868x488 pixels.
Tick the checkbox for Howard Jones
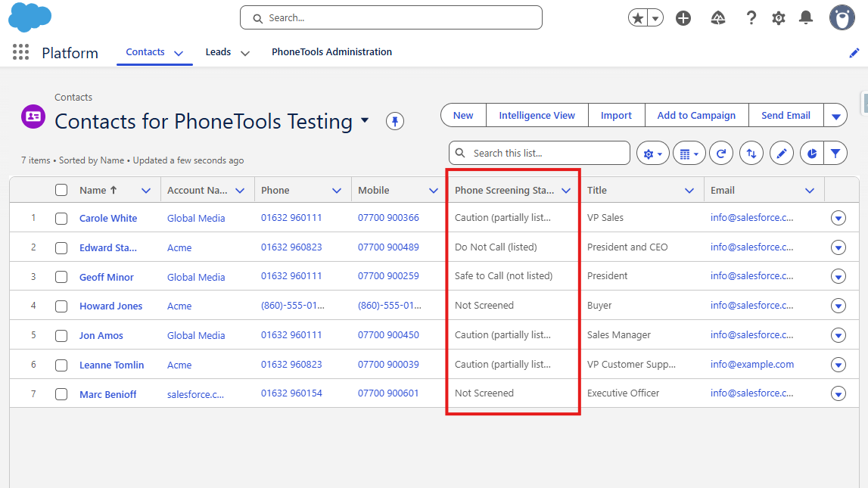[x=61, y=306]
